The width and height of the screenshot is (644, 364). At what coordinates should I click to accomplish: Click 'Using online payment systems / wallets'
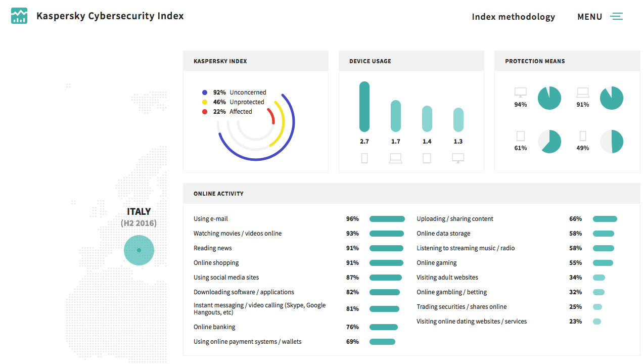(x=248, y=342)
